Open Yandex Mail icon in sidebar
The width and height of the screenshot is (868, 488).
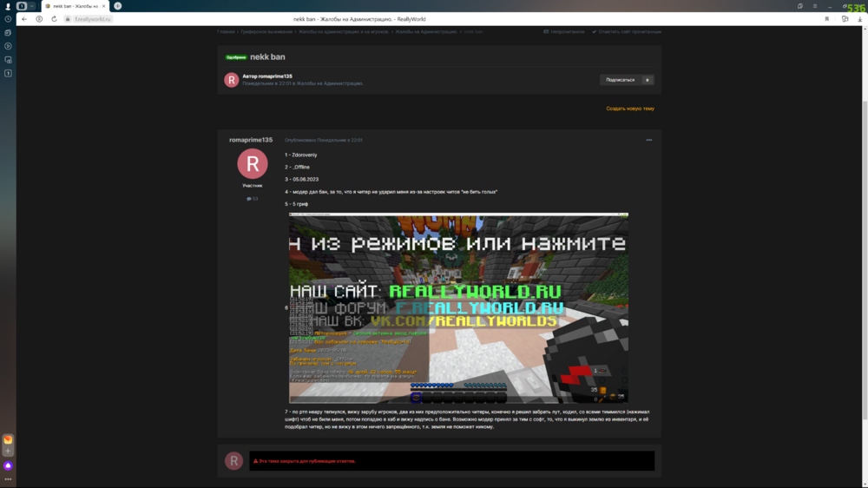(8, 440)
